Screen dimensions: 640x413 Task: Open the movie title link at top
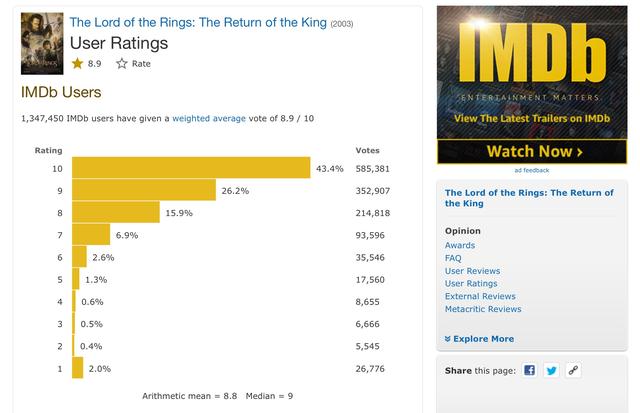click(198, 22)
